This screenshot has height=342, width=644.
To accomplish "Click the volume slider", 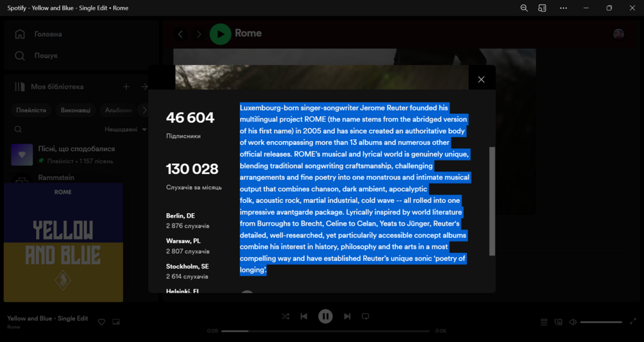I will pos(601,322).
